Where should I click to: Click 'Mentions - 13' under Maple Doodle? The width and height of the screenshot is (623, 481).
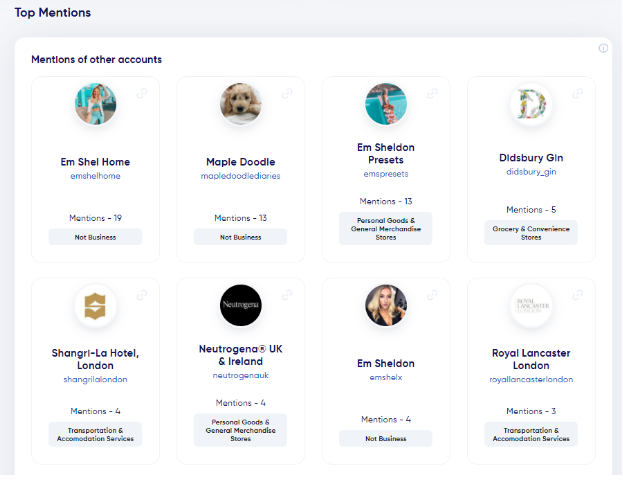[241, 218]
